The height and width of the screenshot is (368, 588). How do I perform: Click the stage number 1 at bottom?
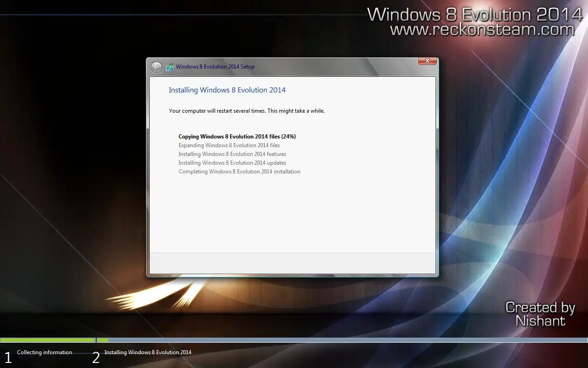(x=8, y=357)
